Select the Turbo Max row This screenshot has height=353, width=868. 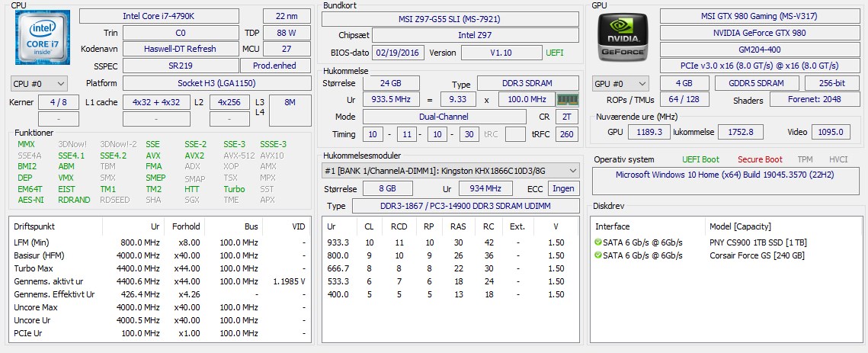[x=159, y=268]
